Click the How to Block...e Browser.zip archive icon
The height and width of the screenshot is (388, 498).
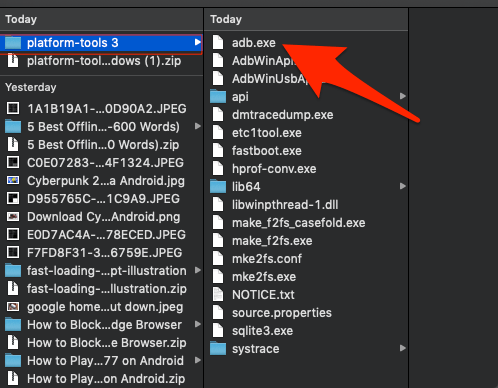click(x=13, y=343)
